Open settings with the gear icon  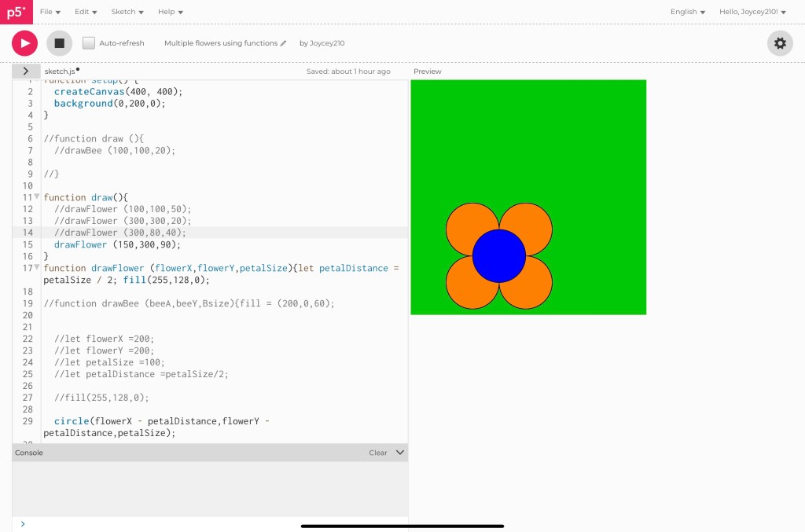pos(779,43)
